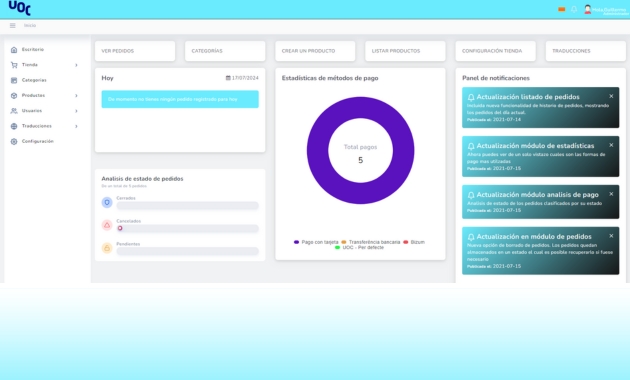Toggle 'Pago con tarjeta' legend item
Screen dimensions: 630x380
click(316, 242)
